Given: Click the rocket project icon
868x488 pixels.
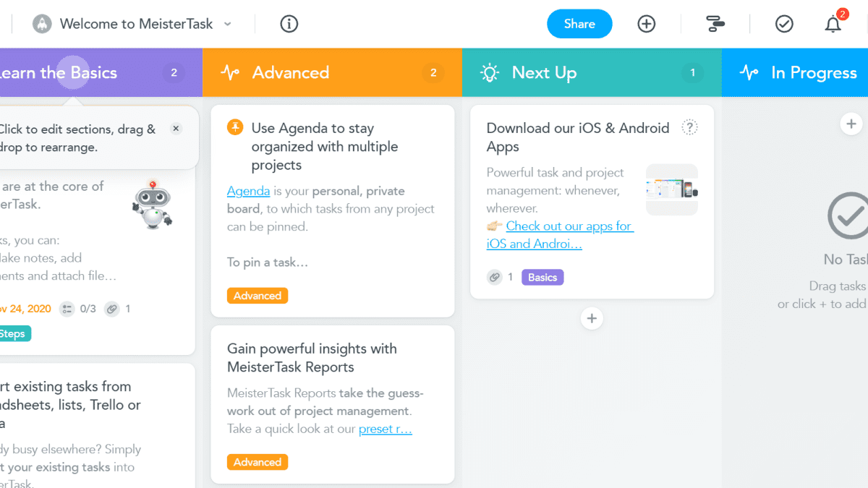Looking at the screenshot, I should click(x=43, y=24).
